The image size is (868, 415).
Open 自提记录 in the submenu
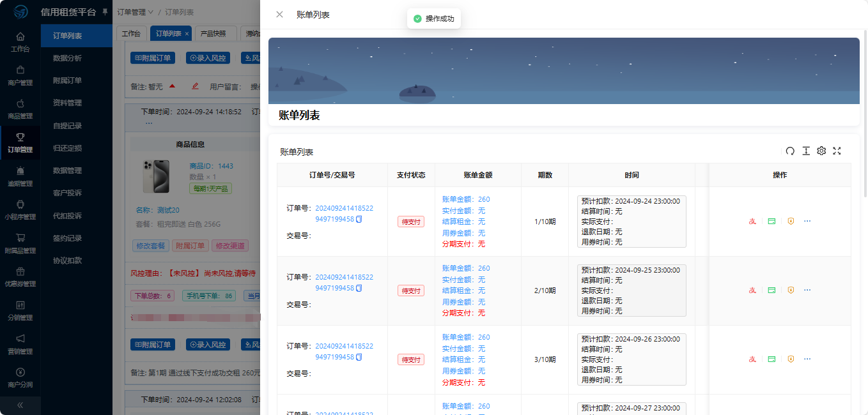(77, 126)
